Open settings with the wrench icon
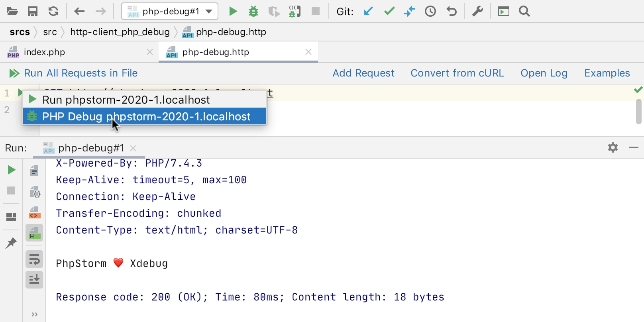Image resolution: width=644 pixels, height=322 pixels. (477, 12)
